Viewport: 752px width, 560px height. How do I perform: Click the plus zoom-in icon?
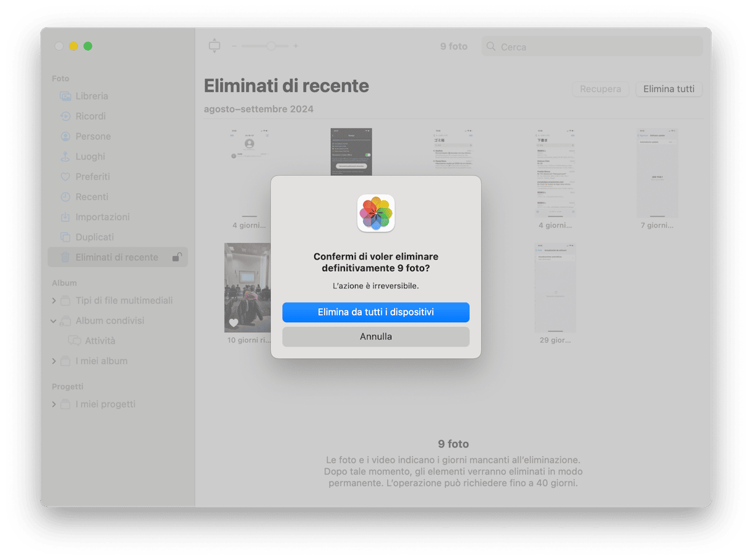pos(296,46)
